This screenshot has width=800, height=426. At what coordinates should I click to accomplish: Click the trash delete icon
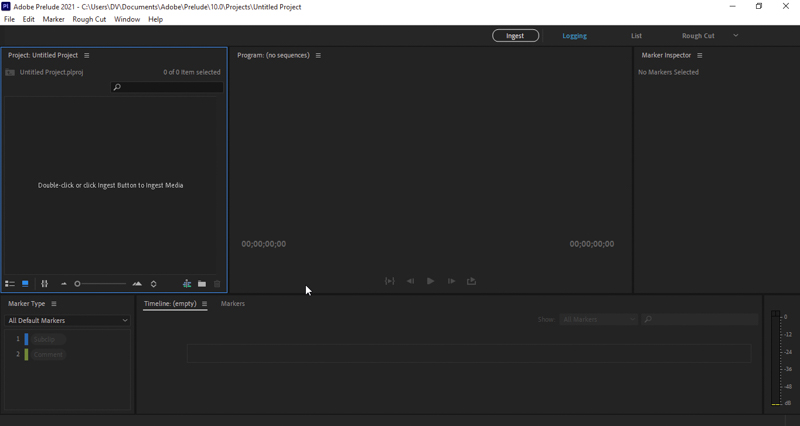tap(217, 284)
